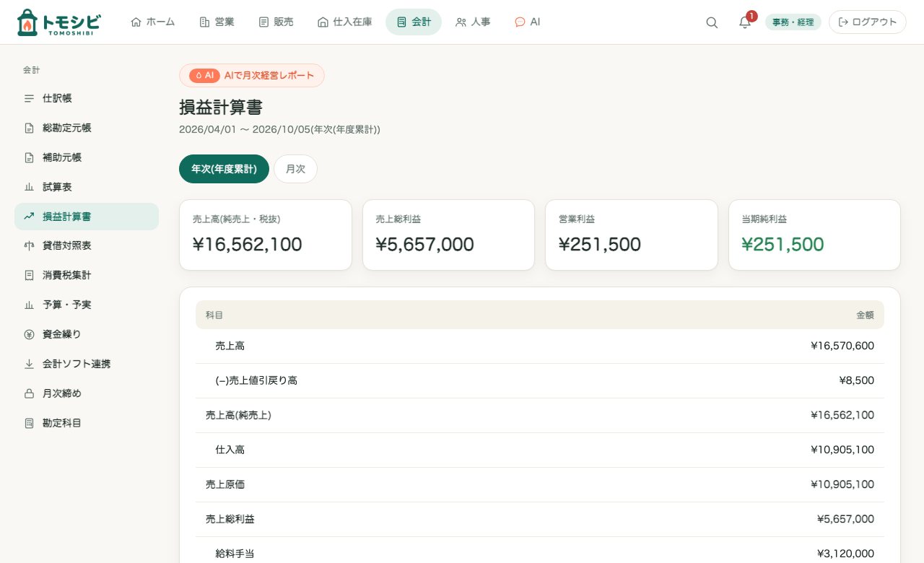Click the 試算表 bar chart icon

point(30,187)
